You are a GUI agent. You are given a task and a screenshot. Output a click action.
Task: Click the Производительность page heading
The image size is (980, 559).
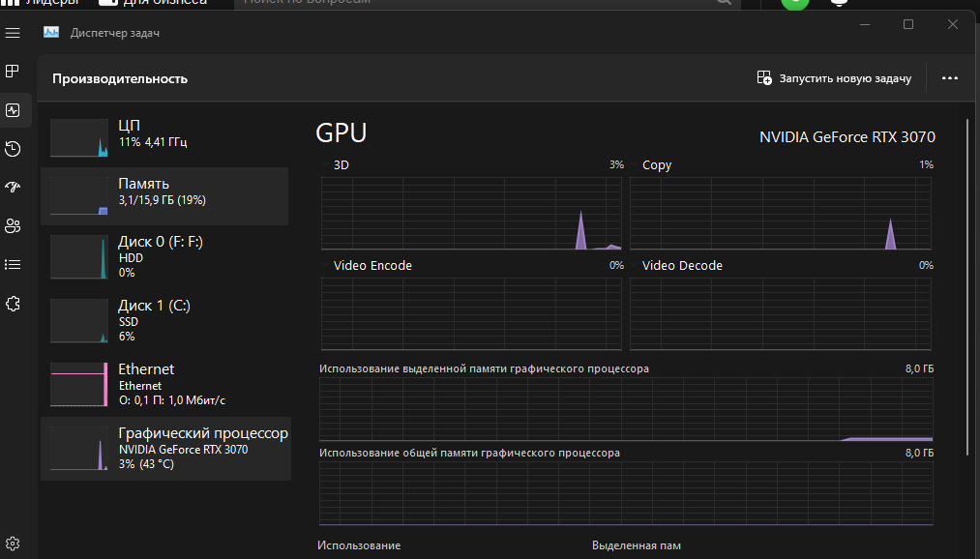(x=120, y=78)
